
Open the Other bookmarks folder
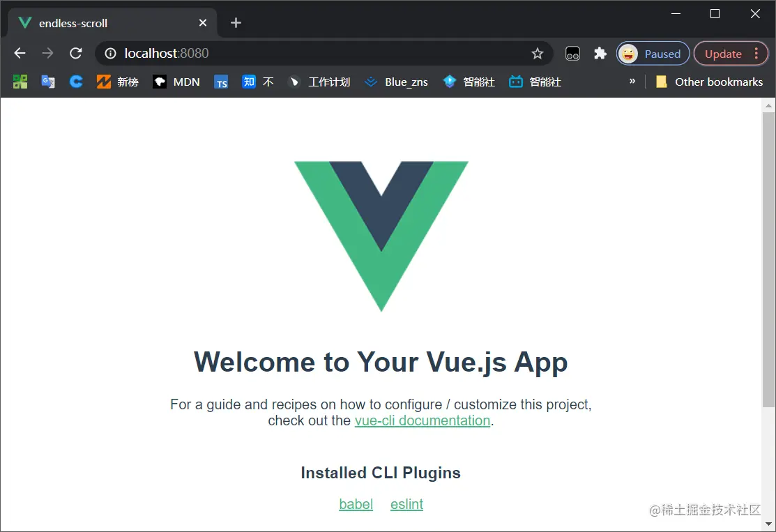click(709, 82)
